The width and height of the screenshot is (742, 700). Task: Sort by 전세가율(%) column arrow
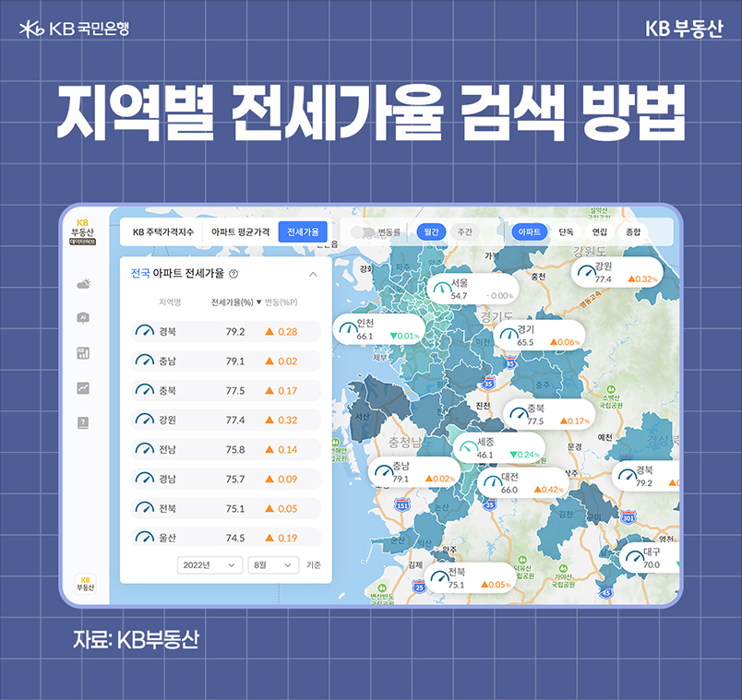point(258,303)
